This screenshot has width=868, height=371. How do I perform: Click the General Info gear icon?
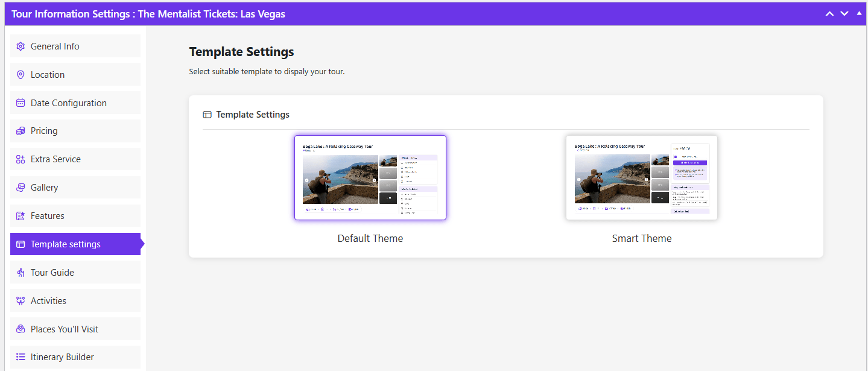click(x=21, y=46)
